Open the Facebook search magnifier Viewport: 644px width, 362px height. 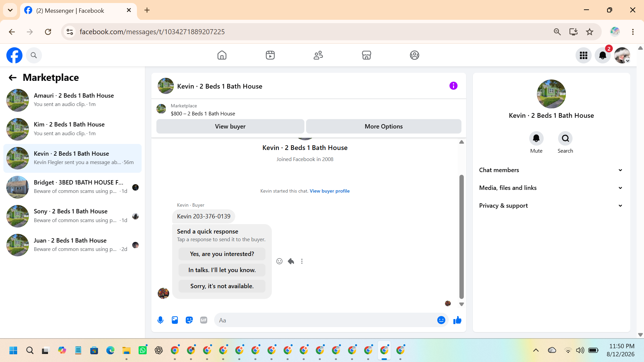pyautogui.click(x=34, y=55)
